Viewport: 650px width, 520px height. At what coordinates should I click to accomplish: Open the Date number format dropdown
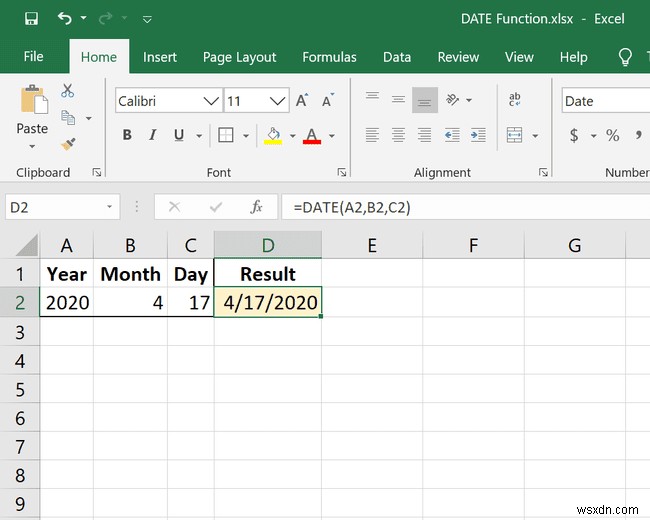coord(606,101)
